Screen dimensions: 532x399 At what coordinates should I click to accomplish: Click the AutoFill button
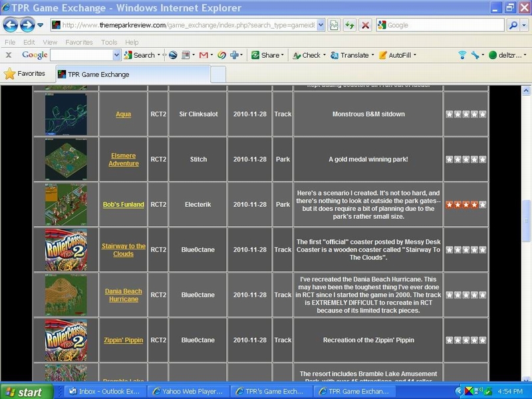396,55
